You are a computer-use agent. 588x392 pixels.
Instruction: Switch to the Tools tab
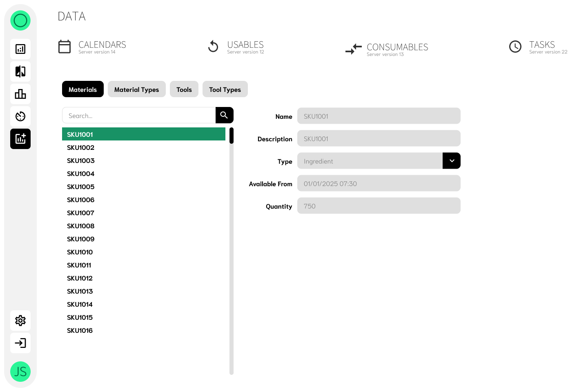(184, 89)
